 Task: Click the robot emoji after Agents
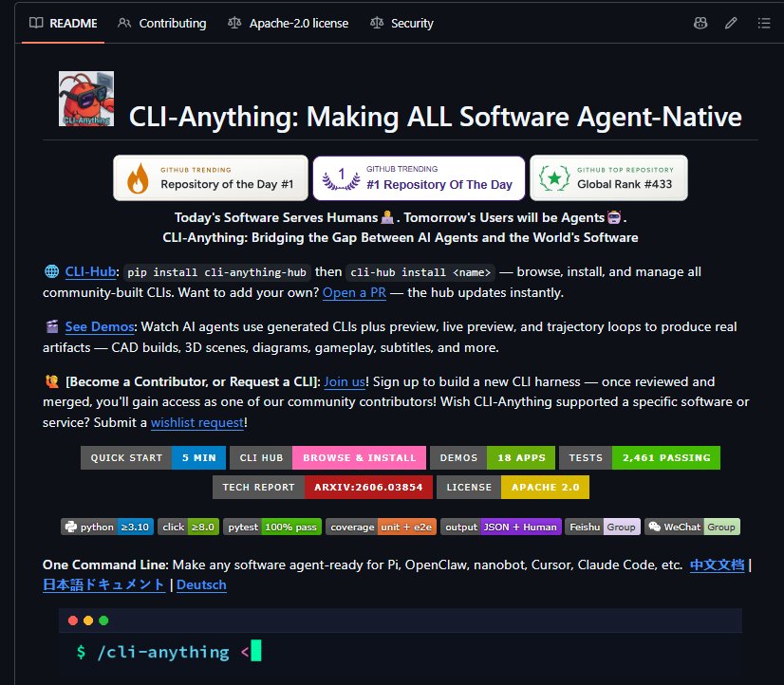click(x=614, y=217)
